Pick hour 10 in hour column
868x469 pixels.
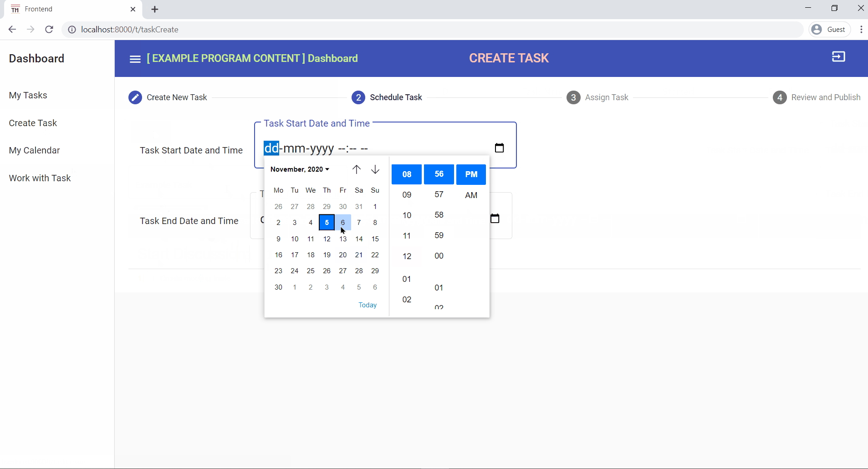[407, 215]
